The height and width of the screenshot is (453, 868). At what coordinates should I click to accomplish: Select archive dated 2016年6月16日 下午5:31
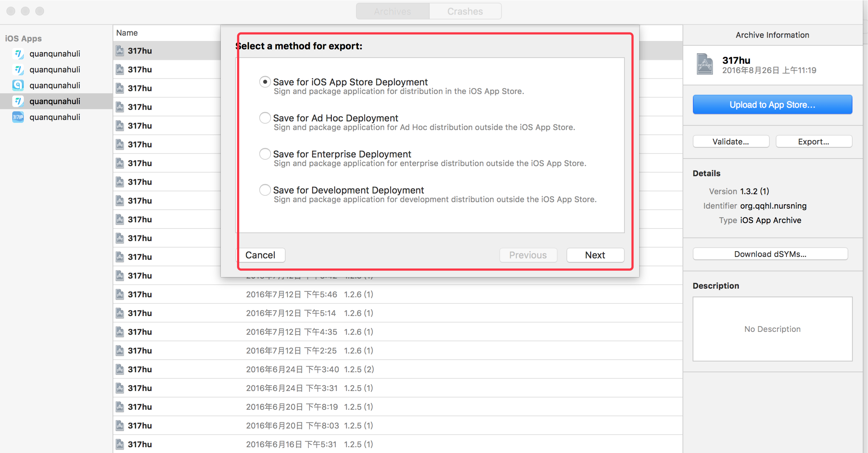[x=398, y=444]
